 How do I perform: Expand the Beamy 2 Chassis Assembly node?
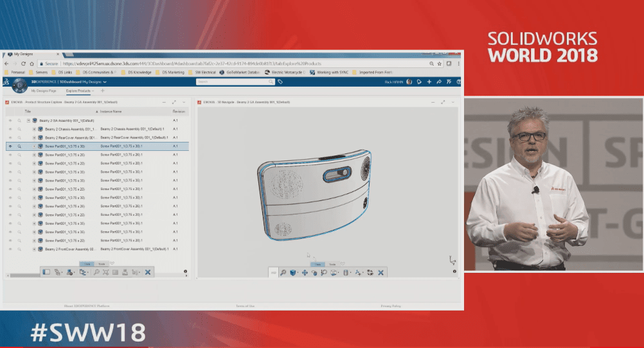click(x=34, y=129)
